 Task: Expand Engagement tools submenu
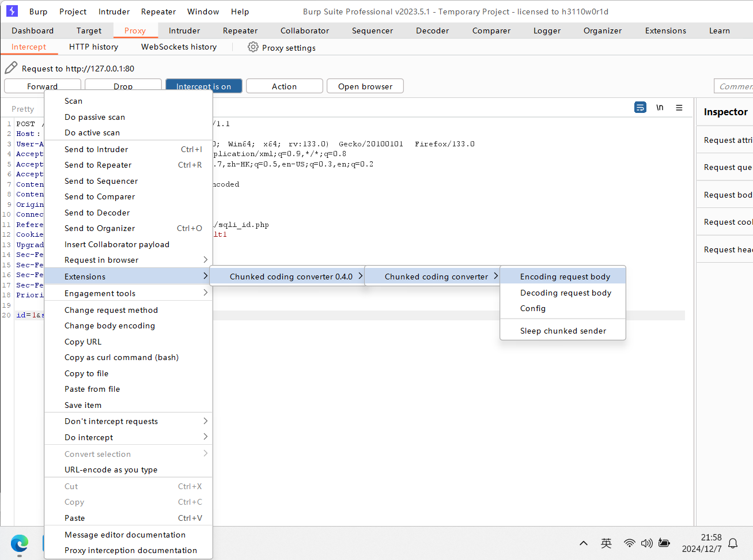pos(128,293)
